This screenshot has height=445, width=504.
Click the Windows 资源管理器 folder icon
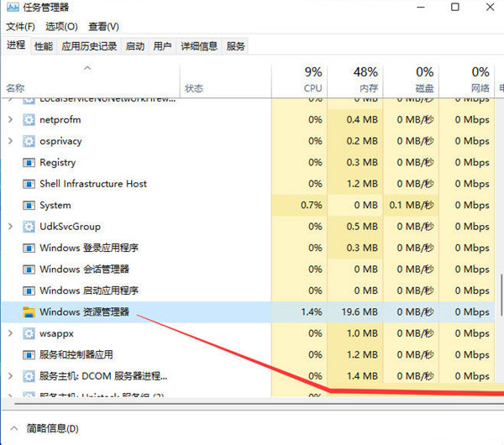point(29,312)
